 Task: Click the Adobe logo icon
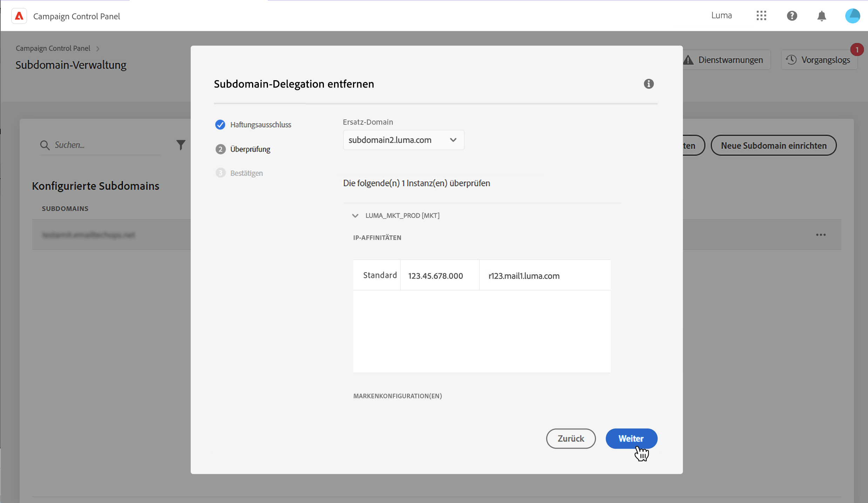pyautogui.click(x=19, y=16)
